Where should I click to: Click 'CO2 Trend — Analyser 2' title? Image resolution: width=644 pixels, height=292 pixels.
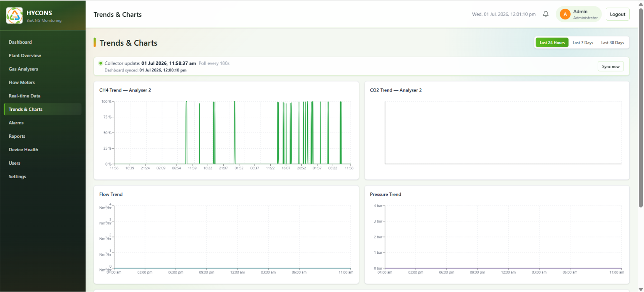pyautogui.click(x=396, y=90)
